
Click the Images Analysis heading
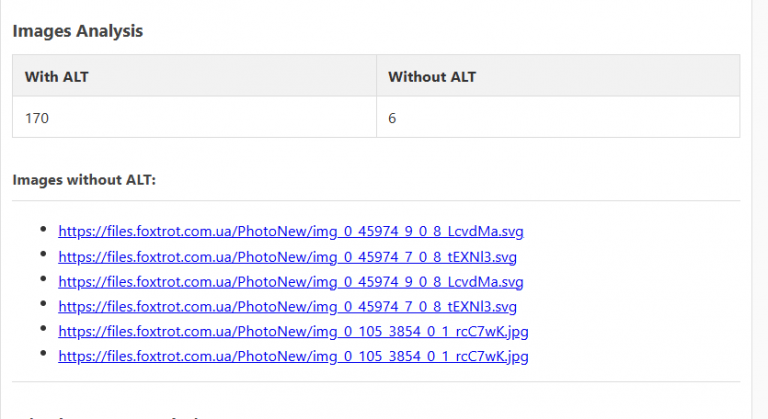(x=77, y=31)
